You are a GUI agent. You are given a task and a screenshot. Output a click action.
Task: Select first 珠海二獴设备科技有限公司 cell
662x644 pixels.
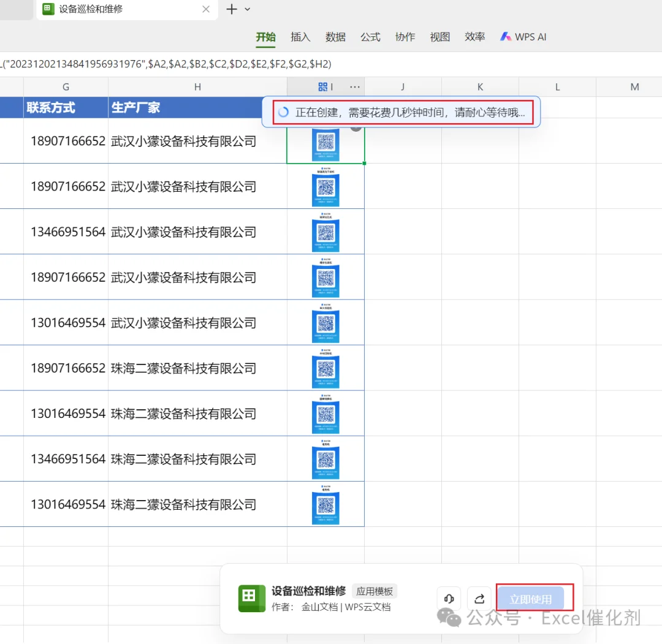[x=197, y=368]
